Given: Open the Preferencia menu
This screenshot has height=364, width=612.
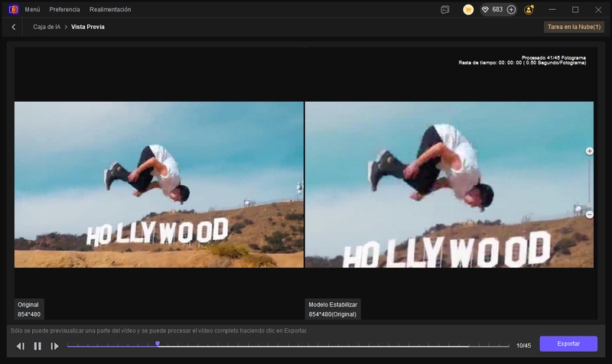Looking at the screenshot, I should tap(64, 9).
